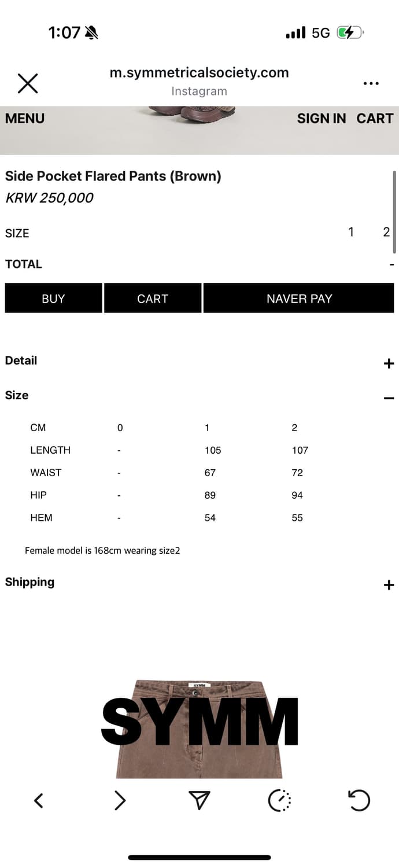Tap the paper plane share icon
Viewport: 399px width, 868px height.
[x=199, y=801]
